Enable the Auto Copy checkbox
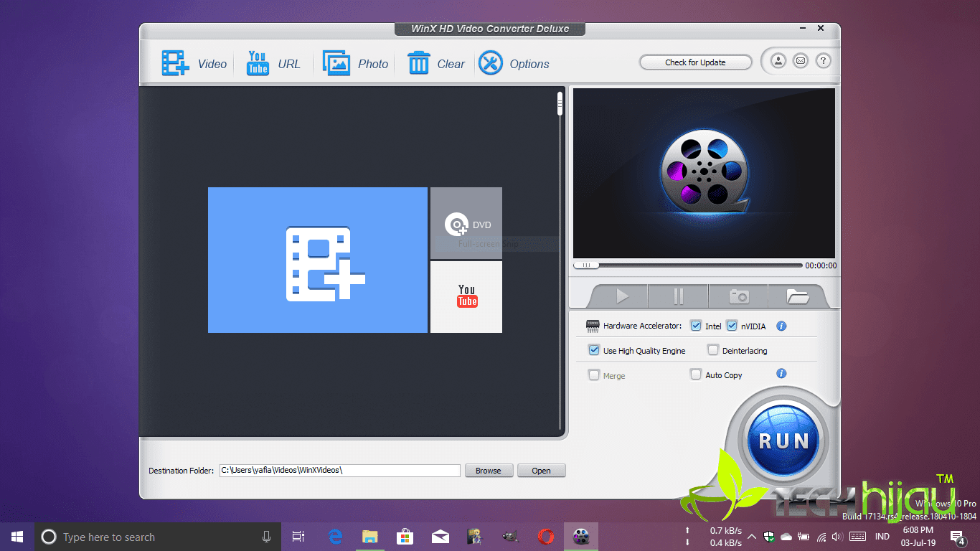Image resolution: width=980 pixels, height=551 pixels. coord(695,375)
